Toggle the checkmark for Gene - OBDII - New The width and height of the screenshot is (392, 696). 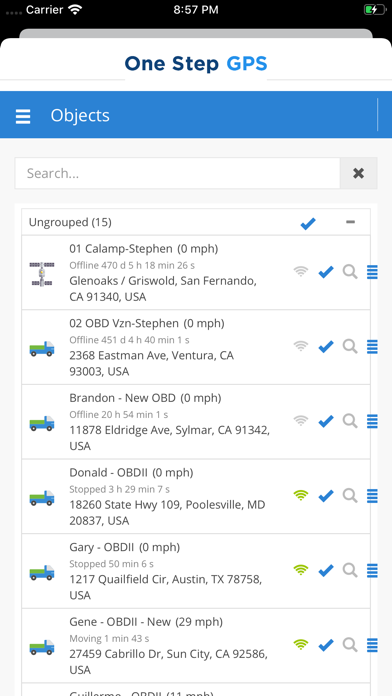(x=326, y=645)
